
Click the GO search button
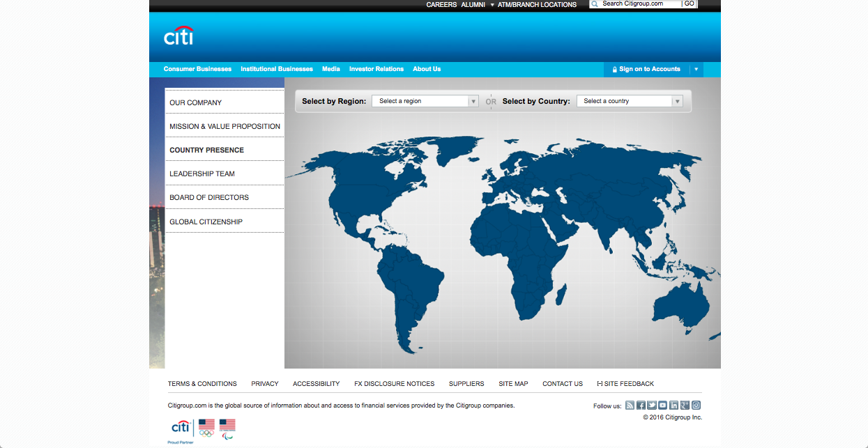[689, 4]
